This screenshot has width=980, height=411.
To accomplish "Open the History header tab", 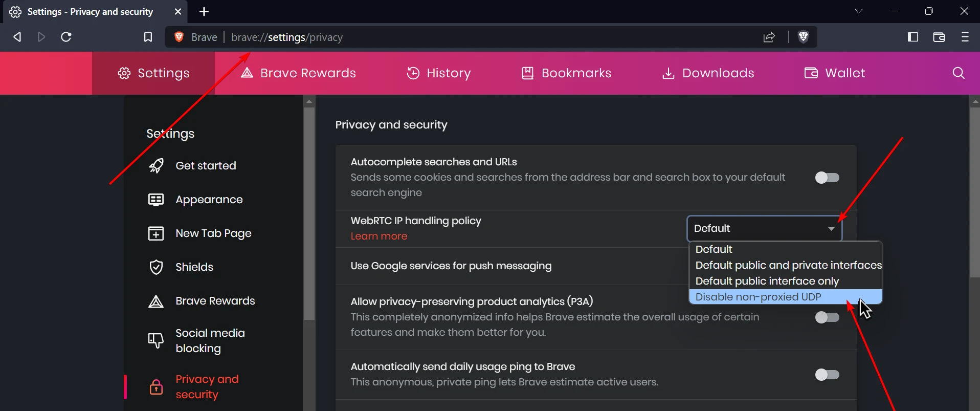I will coord(439,73).
